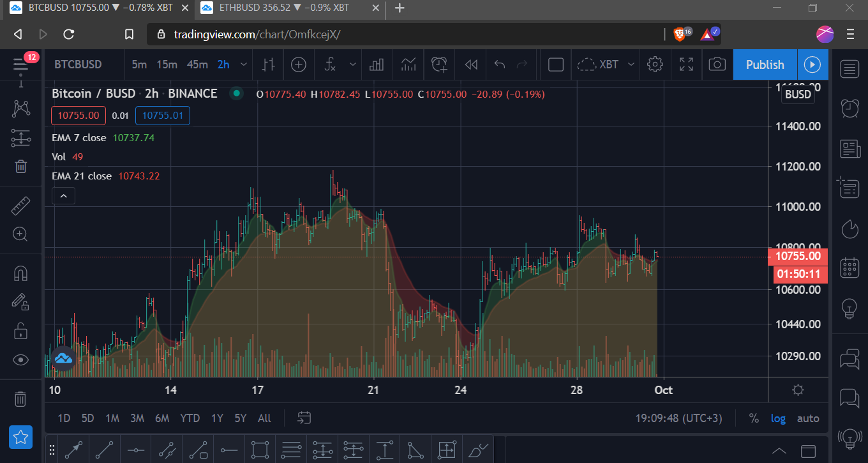Click the Publish button
The width and height of the screenshot is (868, 463).
click(x=765, y=65)
